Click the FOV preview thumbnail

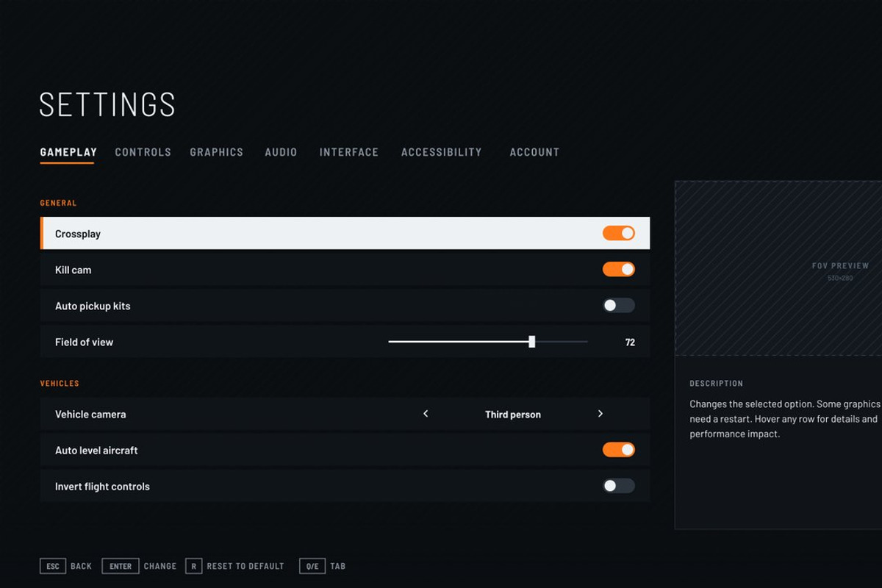778,268
